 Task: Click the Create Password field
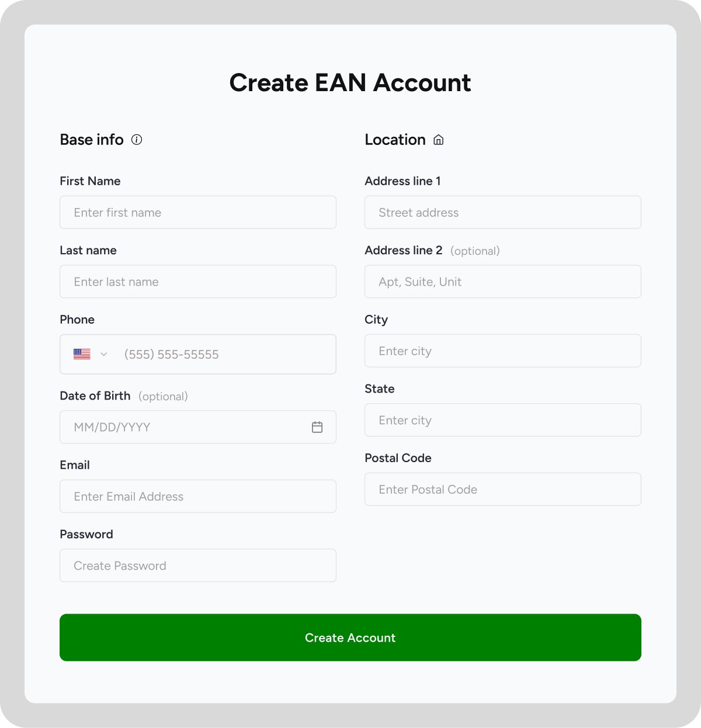click(x=197, y=565)
